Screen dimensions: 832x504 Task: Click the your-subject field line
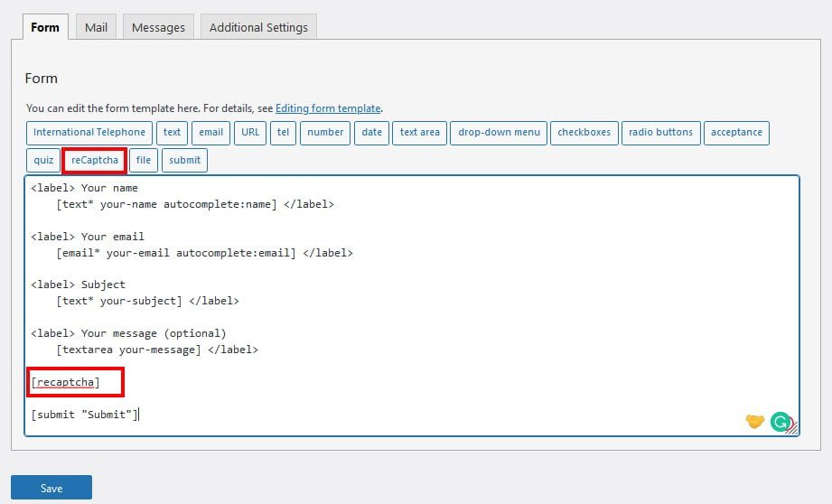click(147, 301)
